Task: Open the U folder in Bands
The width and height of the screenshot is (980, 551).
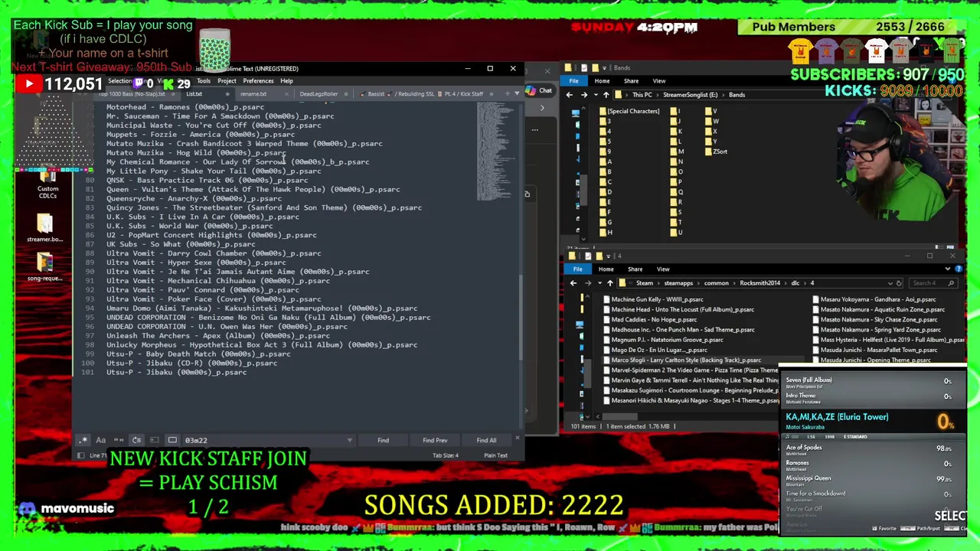Action: pos(675,233)
